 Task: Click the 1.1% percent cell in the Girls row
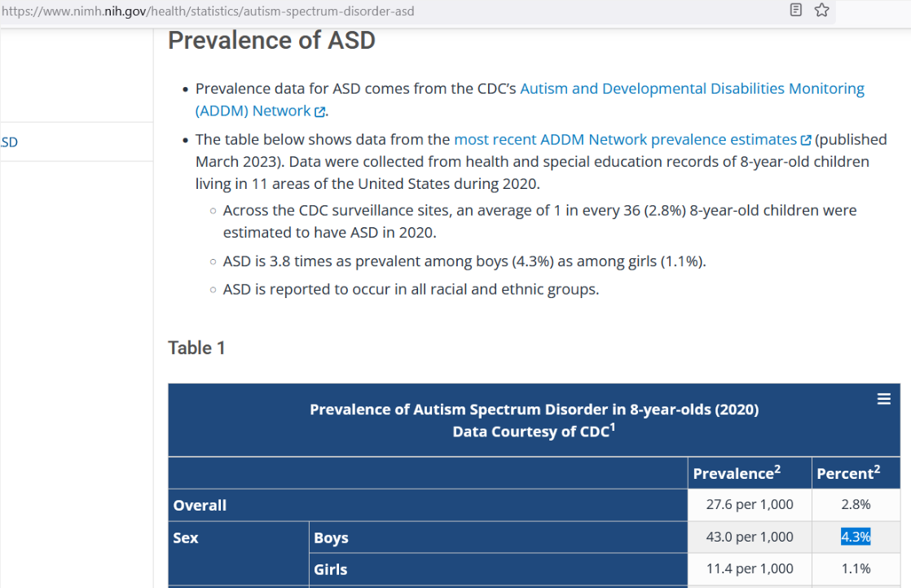[x=856, y=568]
